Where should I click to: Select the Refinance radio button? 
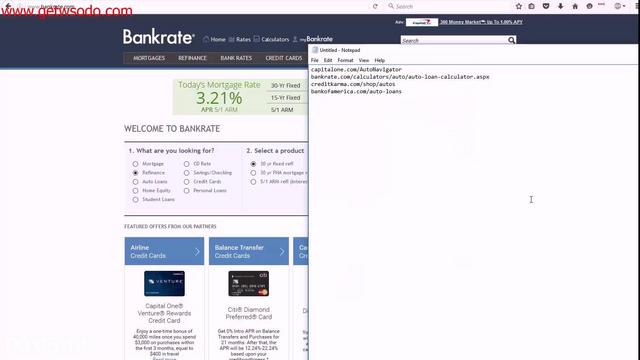point(136,173)
